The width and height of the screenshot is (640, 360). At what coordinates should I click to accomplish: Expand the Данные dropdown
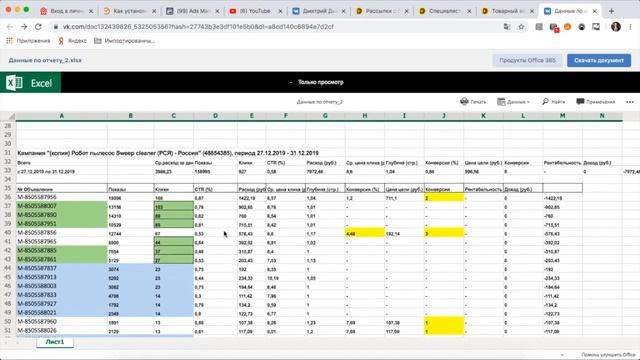513,102
